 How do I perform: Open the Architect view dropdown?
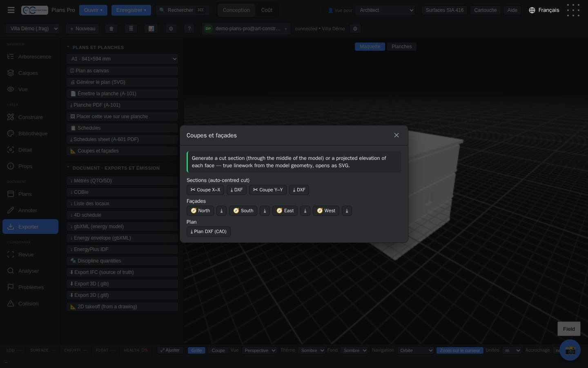point(385,10)
